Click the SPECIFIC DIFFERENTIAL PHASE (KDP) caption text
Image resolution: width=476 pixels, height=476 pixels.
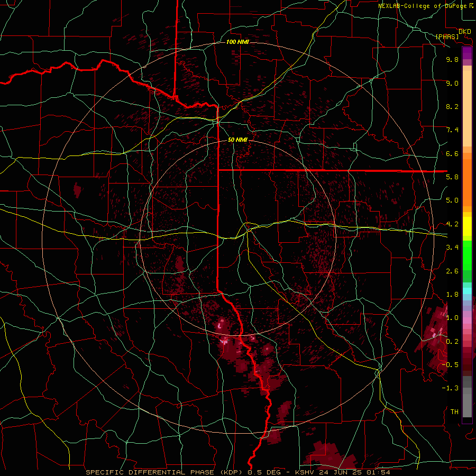click(165, 472)
